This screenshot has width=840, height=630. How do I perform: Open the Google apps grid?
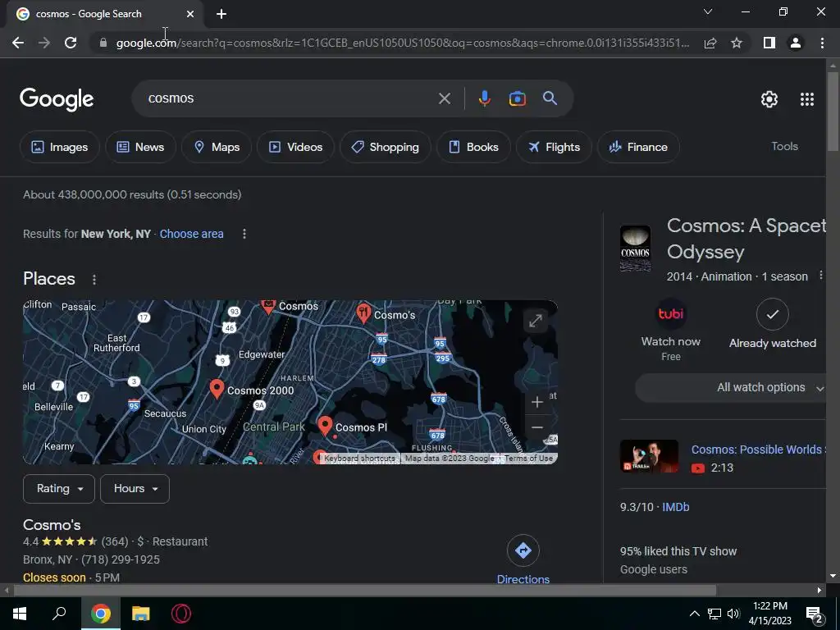tap(807, 99)
